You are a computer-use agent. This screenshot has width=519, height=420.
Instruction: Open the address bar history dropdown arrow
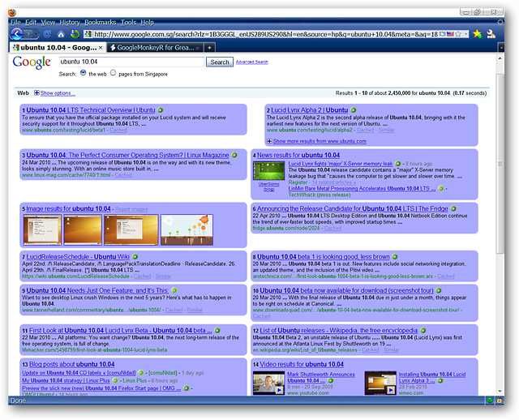click(465, 34)
